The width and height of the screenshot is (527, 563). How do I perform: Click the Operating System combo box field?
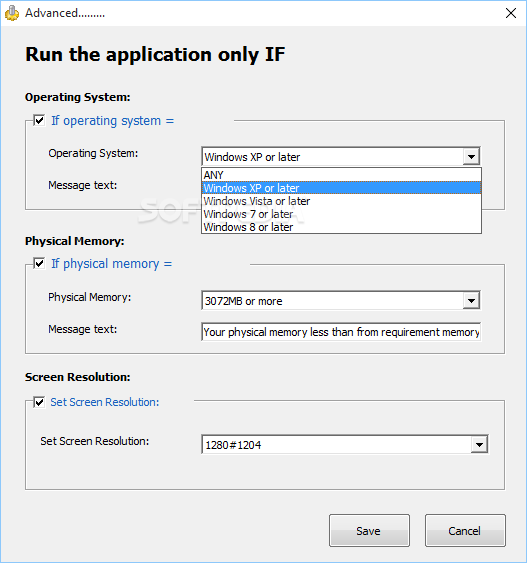[x=341, y=157]
